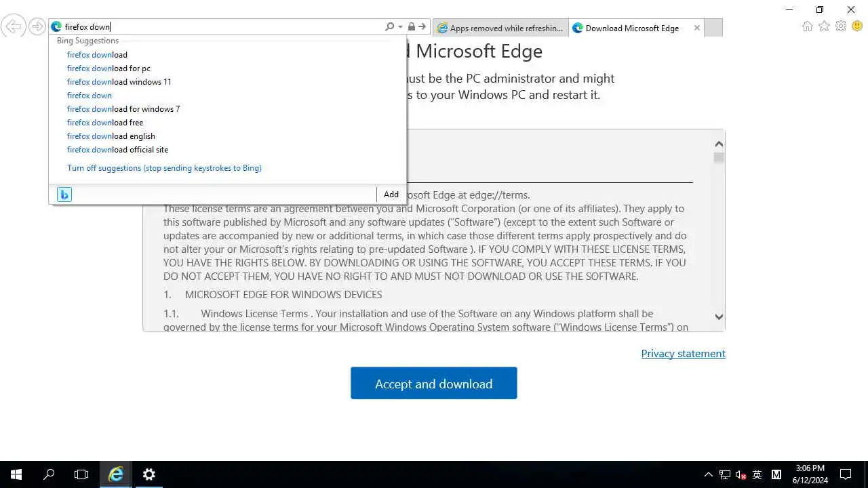Click the license terms scroll down arrow

coord(719,317)
